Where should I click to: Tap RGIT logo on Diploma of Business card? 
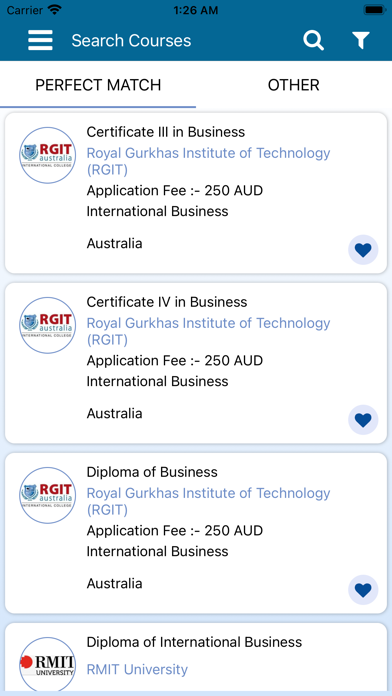[48, 495]
